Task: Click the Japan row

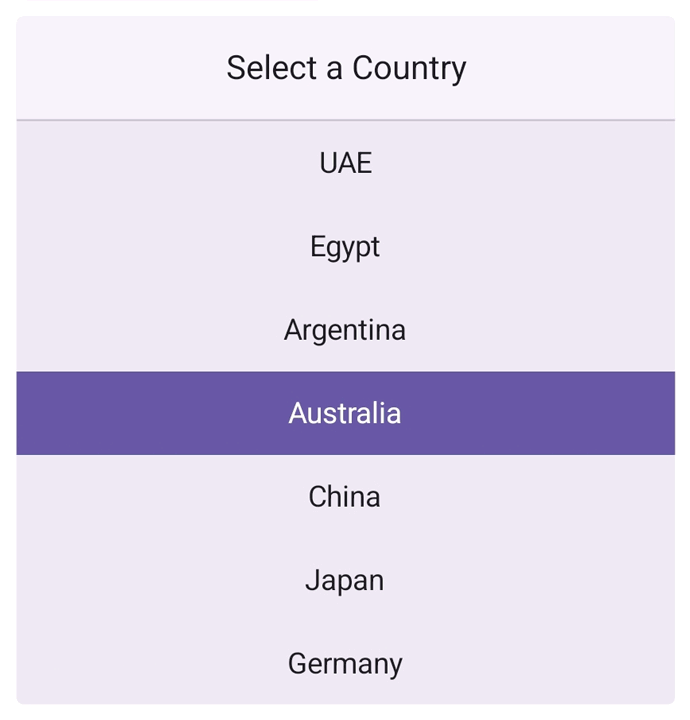Action: pyautogui.click(x=345, y=580)
